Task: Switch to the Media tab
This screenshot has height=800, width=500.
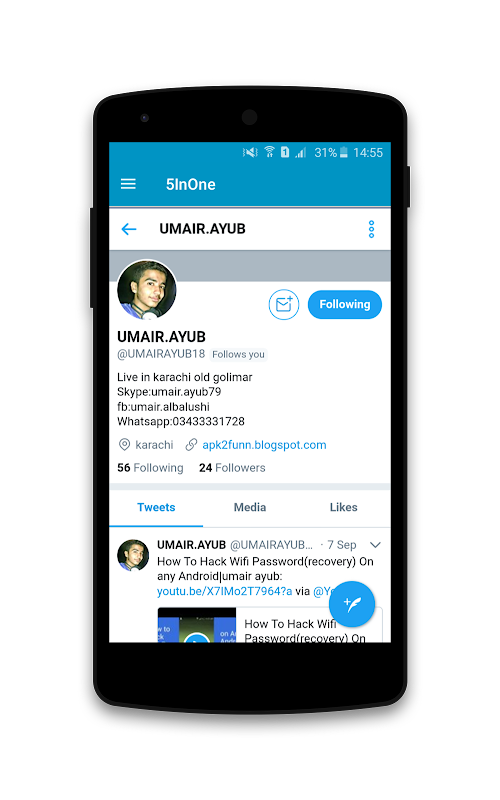Action: (x=250, y=507)
